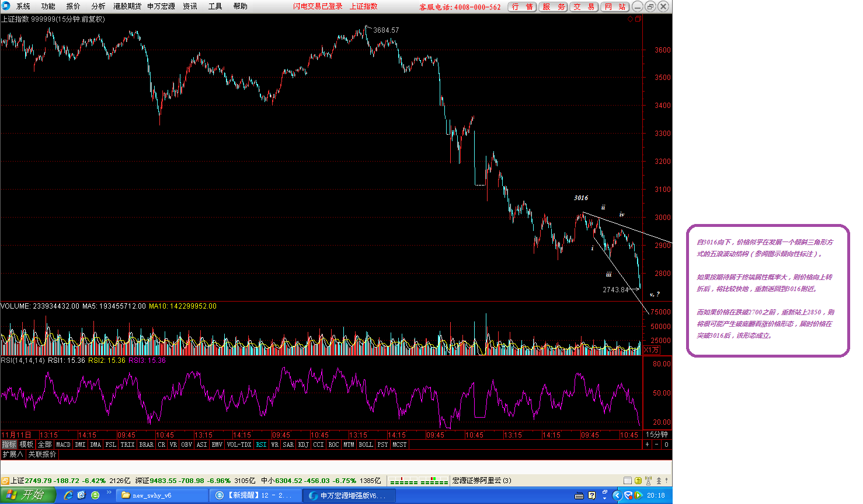
Task: Select the OBV indicator
Action: [186, 444]
